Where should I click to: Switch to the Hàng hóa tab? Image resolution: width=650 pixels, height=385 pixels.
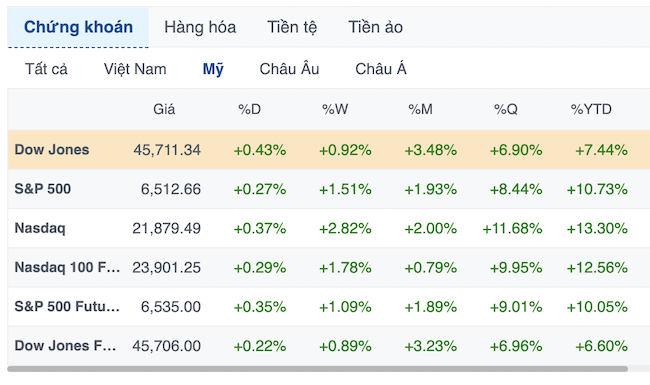(x=200, y=27)
